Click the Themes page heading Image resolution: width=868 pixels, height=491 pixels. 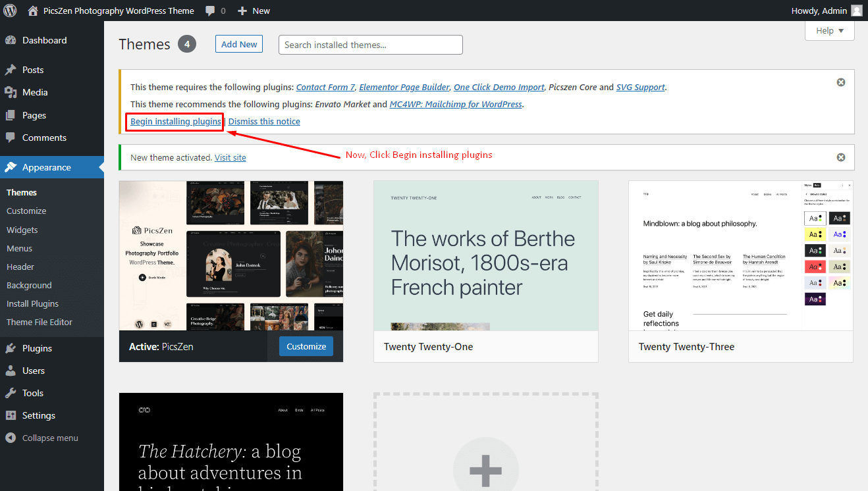(x=145, y=44)
